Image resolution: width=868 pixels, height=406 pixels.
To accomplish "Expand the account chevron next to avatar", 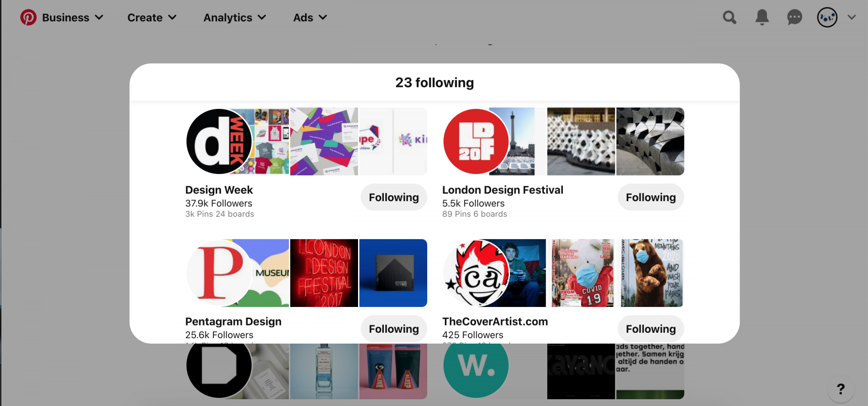I will 852,18.
